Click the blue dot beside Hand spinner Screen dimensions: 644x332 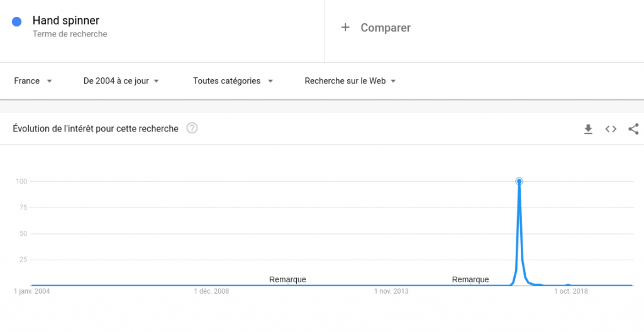click(18, 21)
